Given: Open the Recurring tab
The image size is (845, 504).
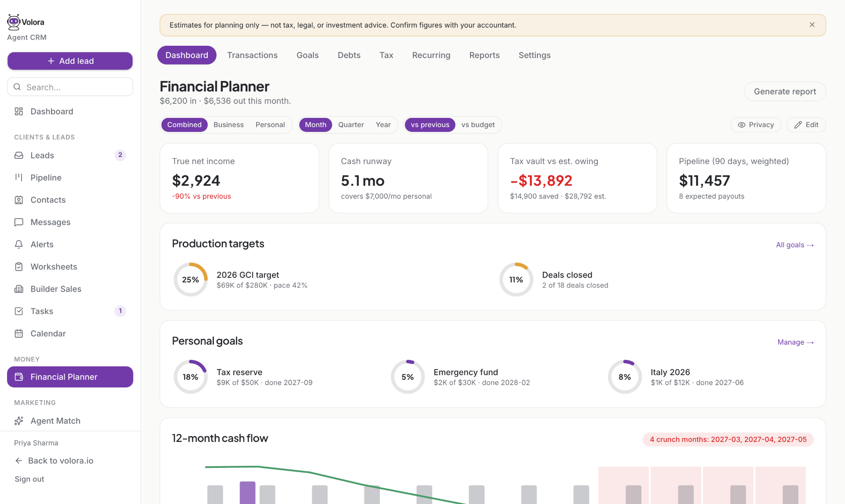Looking at the screenshot, I should 431,55.
